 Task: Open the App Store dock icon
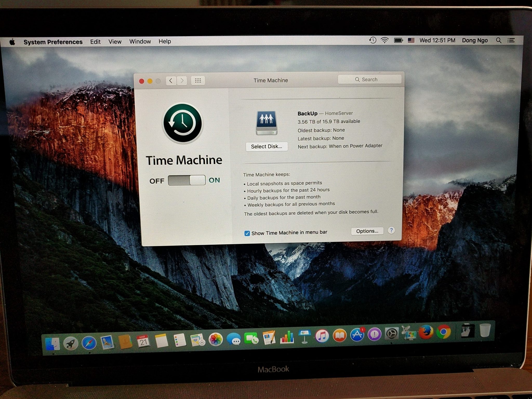(x=357, y=335)
